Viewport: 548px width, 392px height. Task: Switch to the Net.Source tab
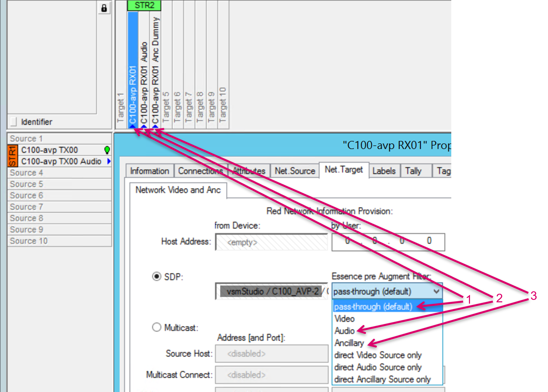(x=295, y=171)
